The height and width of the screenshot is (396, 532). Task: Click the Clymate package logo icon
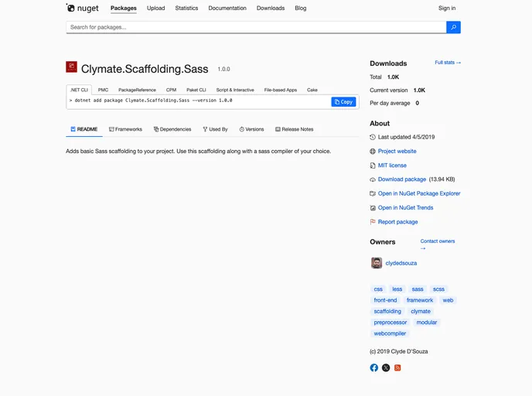tap(71, 67)
